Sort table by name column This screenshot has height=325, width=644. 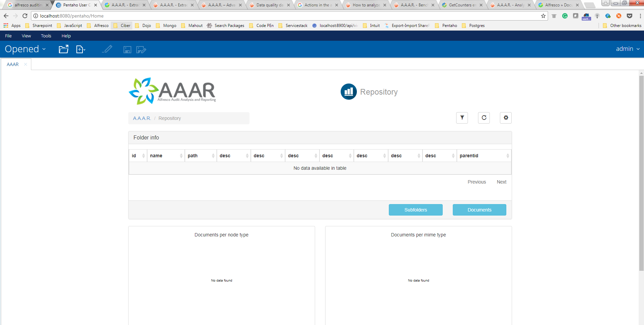[166, 156]
